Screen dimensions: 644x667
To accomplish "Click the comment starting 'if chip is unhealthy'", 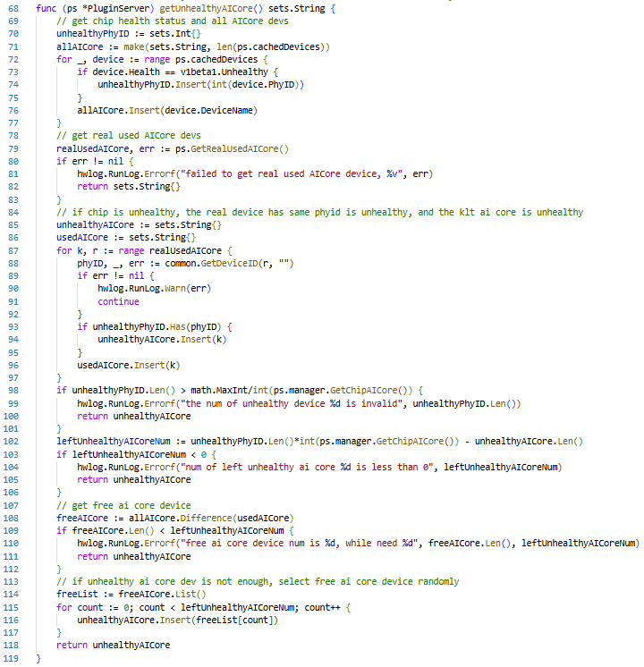I will (319, 212).
